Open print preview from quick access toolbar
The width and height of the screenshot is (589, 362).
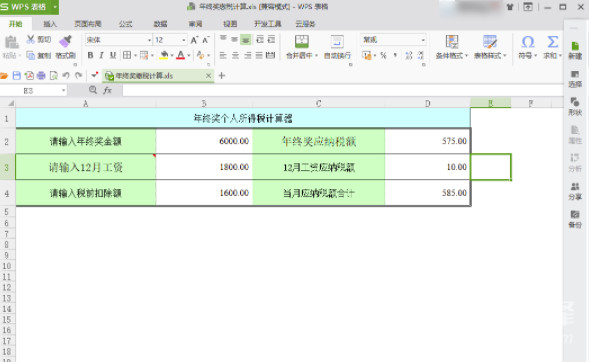[54, 75]
